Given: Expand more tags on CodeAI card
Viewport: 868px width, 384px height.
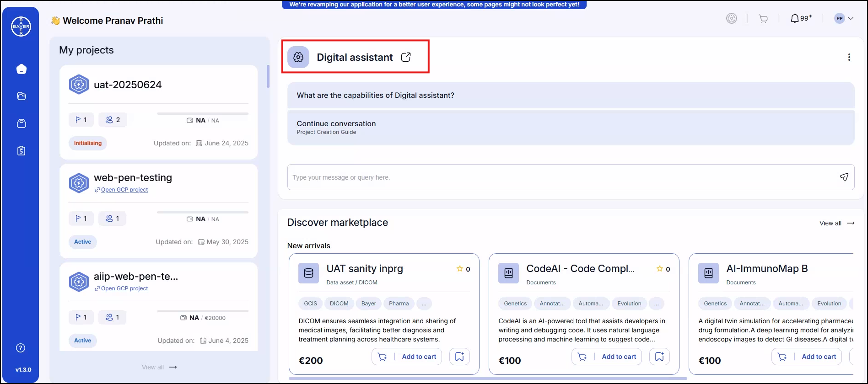Looking at the screenshot, I should pos(657,304).
